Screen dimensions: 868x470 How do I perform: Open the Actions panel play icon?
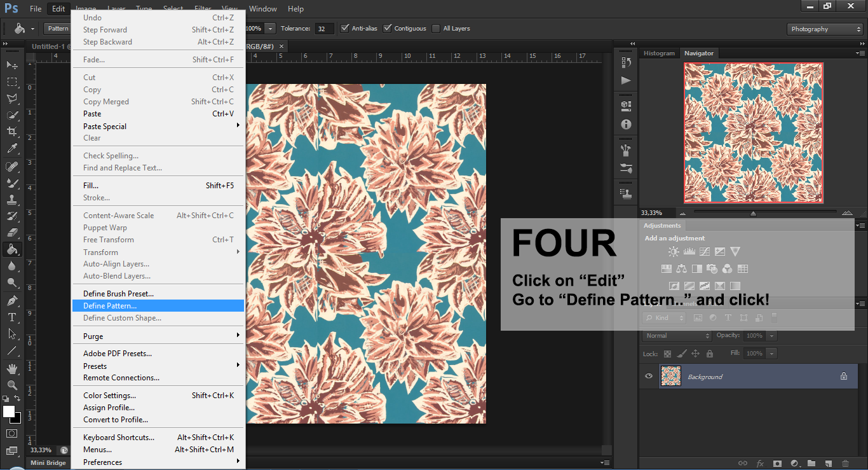pos(626,80)
